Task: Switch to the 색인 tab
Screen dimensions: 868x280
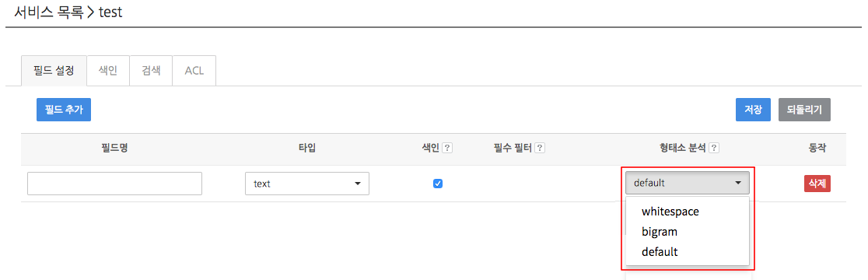Action: [x=108, y=71]
